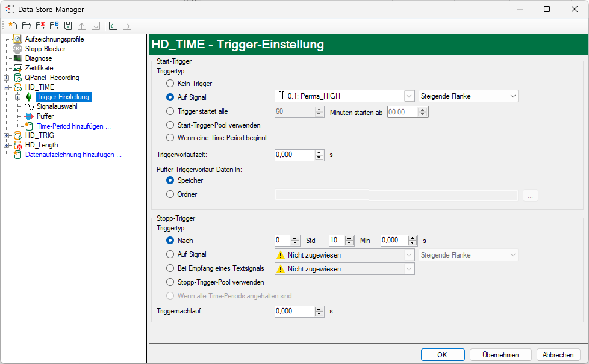
Task: Select Wenn eine Time-Period beginnt option
Action: click(170, 138)
